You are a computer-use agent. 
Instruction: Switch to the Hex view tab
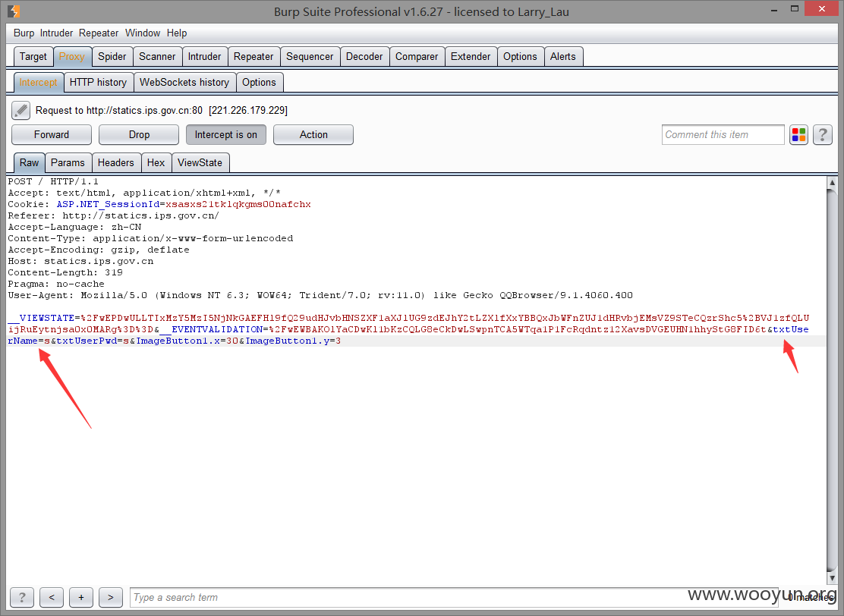(x=156, y=162)
